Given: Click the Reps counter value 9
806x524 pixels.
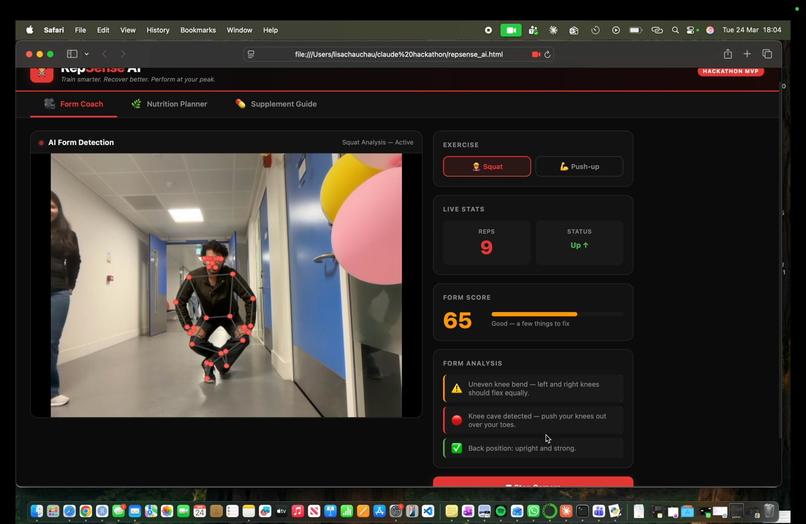Looking at the screenshot, I should (x=486, y=248).
